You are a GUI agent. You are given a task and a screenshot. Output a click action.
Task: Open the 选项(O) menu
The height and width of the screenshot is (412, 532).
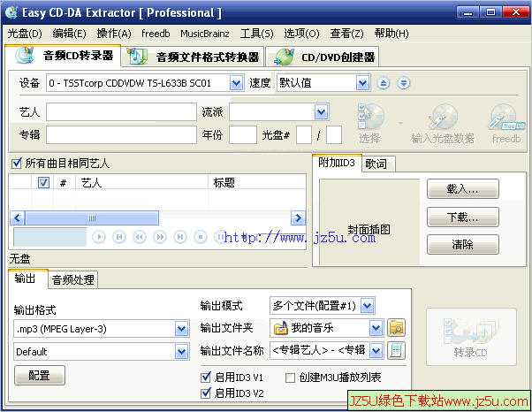[x=301, y=34]
